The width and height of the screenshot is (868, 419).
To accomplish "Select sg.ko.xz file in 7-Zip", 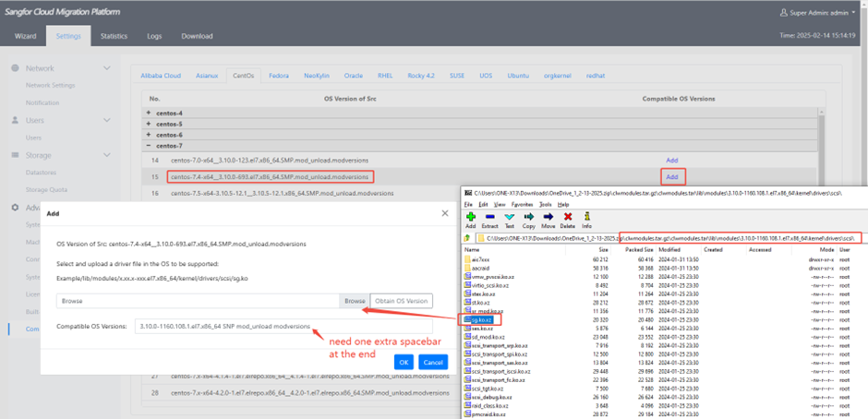I will point(480,320).
